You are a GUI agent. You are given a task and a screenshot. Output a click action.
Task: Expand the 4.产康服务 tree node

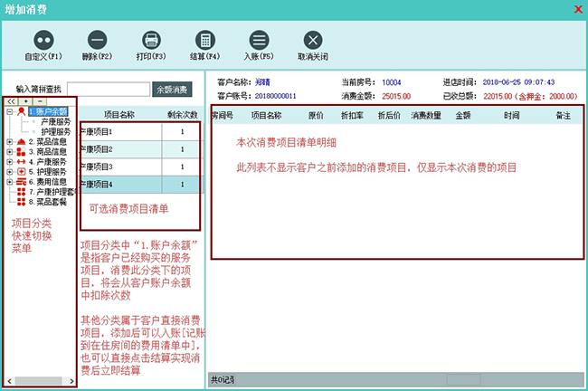[x=10, y=161]
